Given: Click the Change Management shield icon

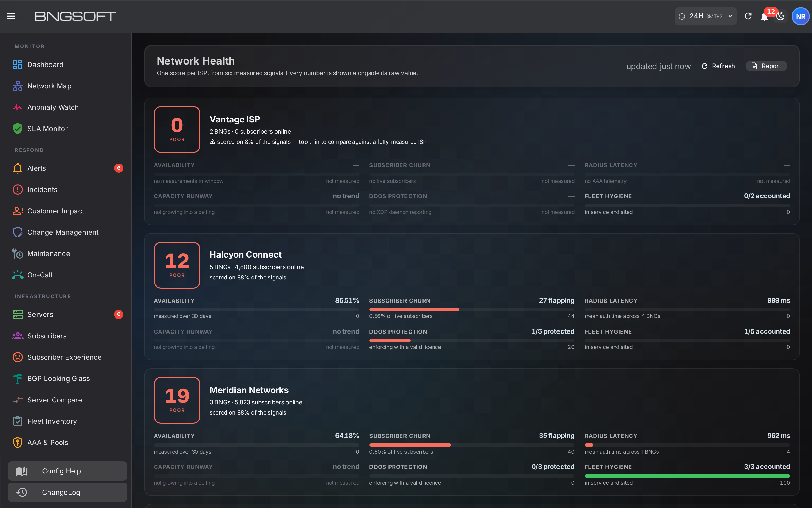Looking at the screenshot, I should [18, 232].
